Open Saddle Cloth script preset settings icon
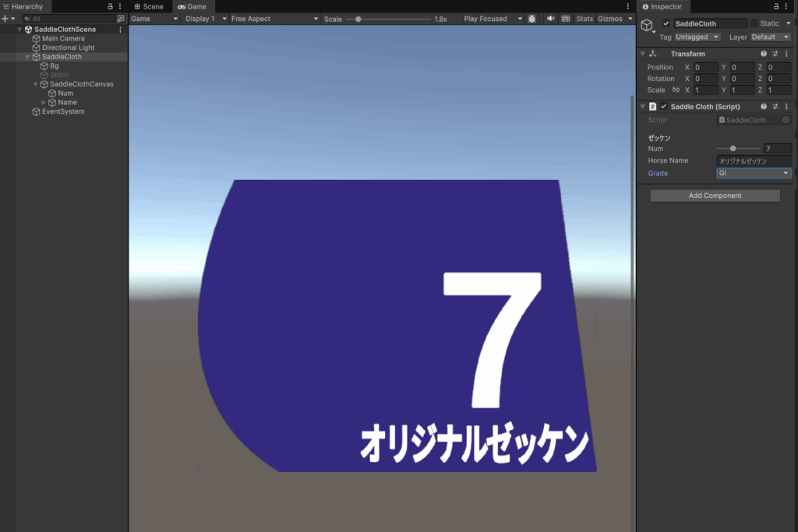 click(775, 107)
